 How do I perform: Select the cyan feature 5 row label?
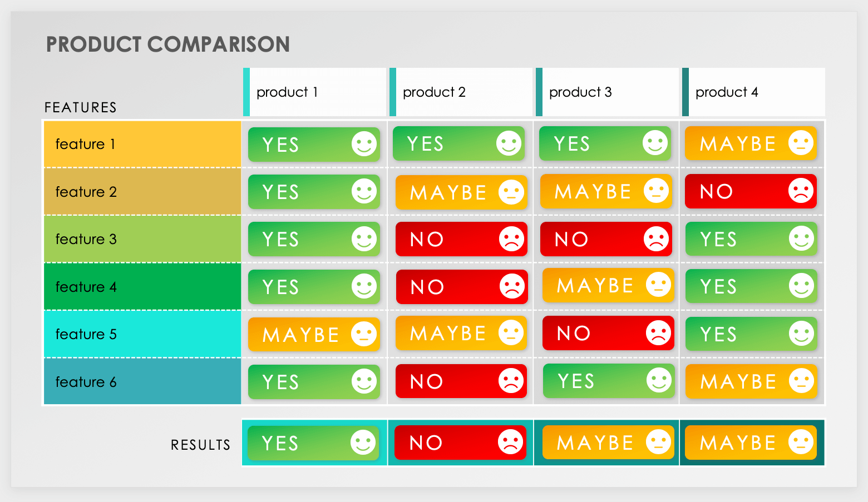coord(142,334)
